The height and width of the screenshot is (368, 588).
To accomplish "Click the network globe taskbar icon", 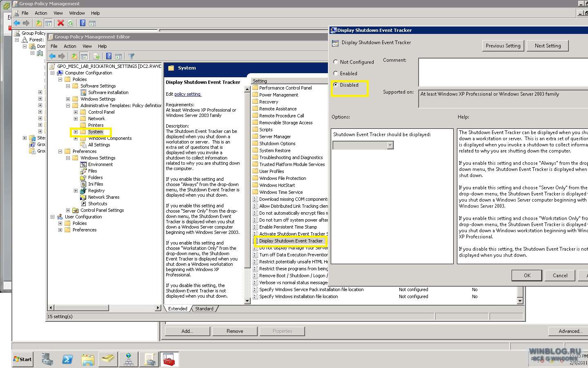I will 129,359.
